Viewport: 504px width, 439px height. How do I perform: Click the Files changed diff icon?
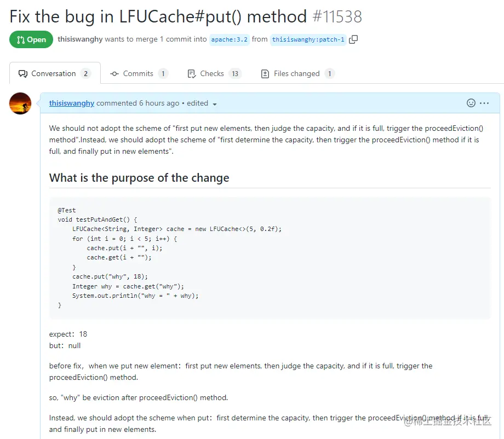265,74
